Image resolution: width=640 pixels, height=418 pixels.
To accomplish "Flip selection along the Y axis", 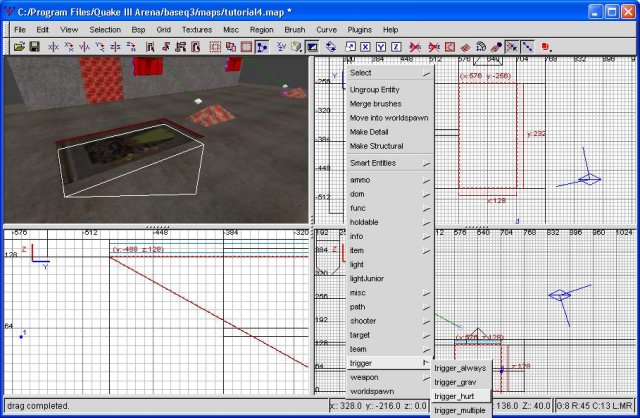I will coord(84,47).
